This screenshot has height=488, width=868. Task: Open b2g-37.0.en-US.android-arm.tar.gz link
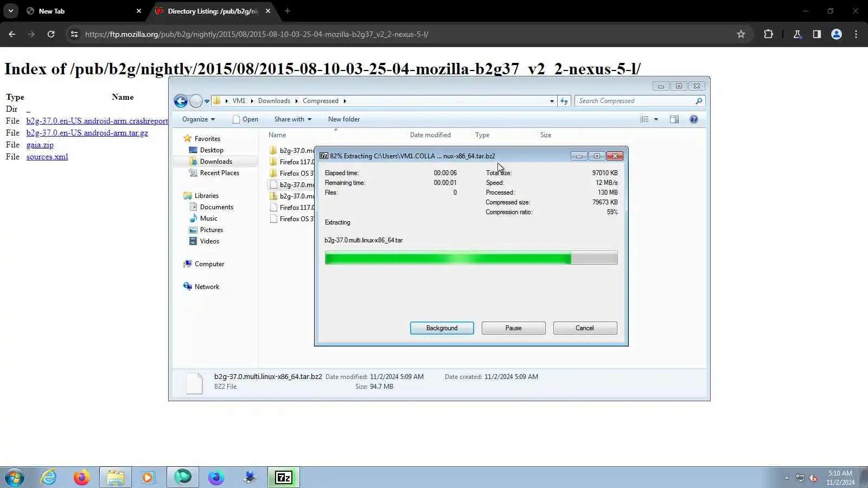pyautogui.click(x=87, y=133)
